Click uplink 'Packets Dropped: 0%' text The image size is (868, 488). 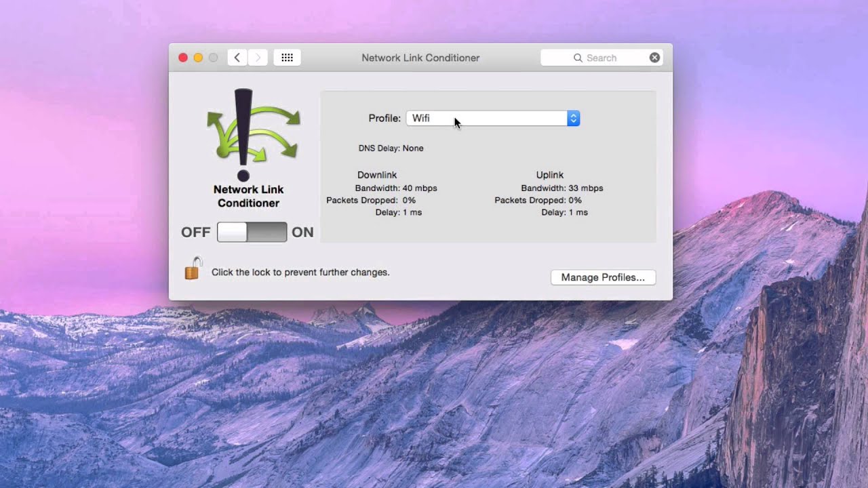538,200
